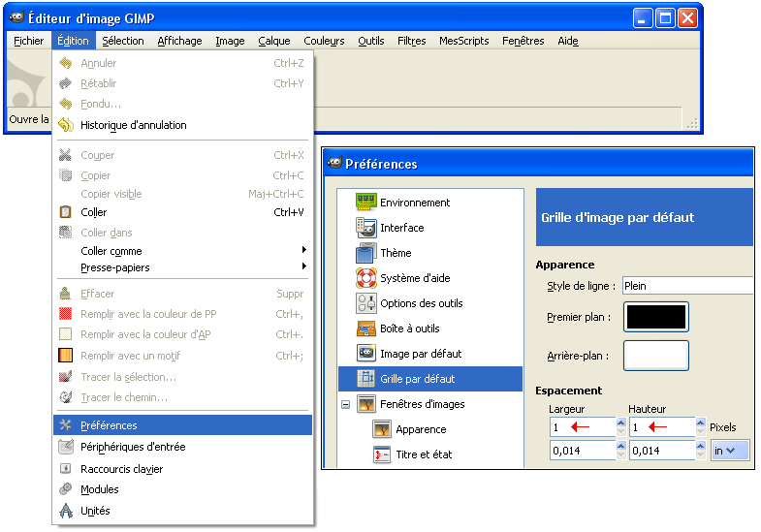Maximize the GIMP editor window
Viewport: 761px width, 532px height.
(665, 18)
